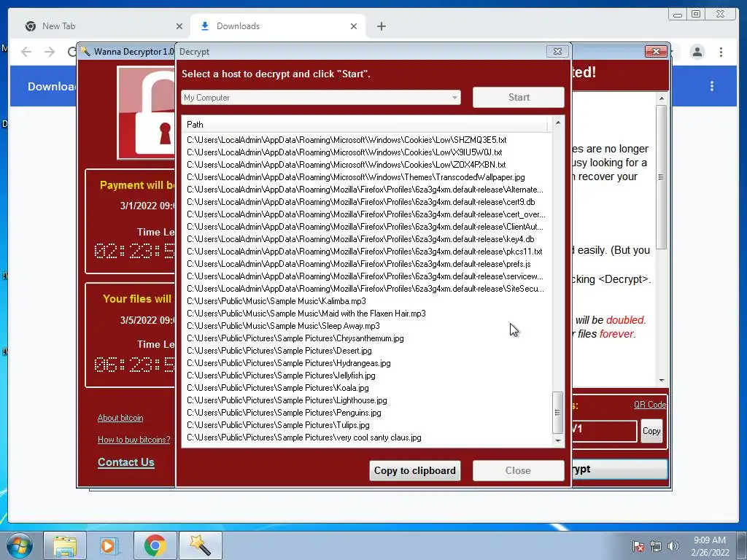Open the Windows Start menu orb

[20, 545]
